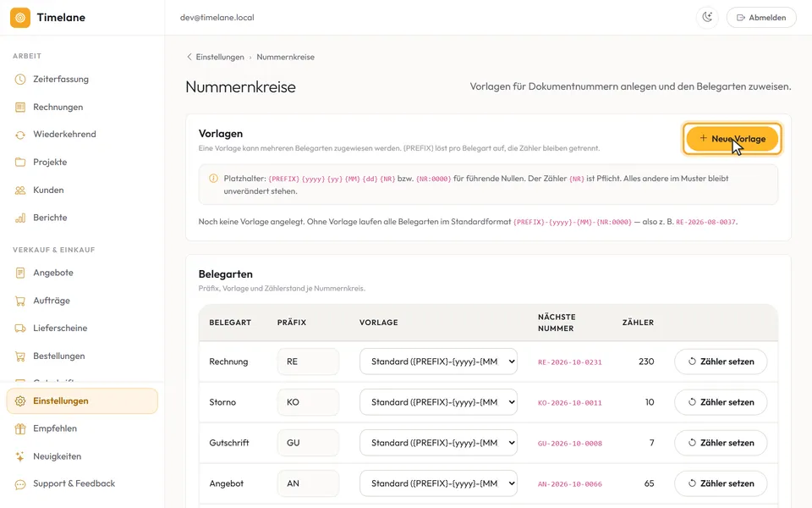This screenshot has height=508, width=812.
Task: Go to Rechnungen menu item
Action: point(82,108)
